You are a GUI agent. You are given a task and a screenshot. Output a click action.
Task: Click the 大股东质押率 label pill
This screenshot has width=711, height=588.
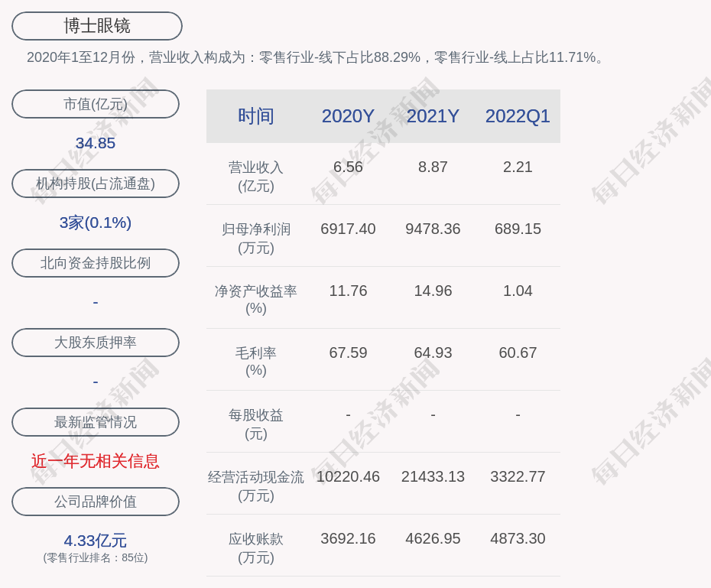point(96,343)
